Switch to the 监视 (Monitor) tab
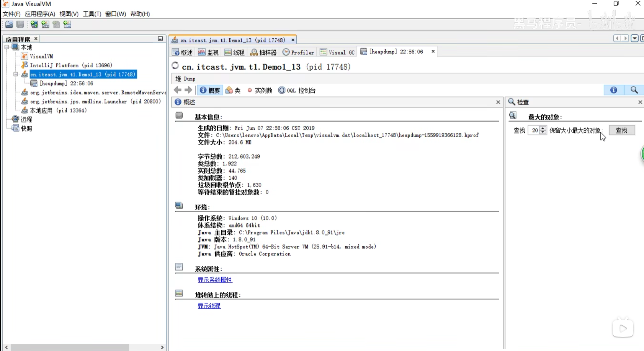The height and width of the screenshot is (351, 644). 208,52
